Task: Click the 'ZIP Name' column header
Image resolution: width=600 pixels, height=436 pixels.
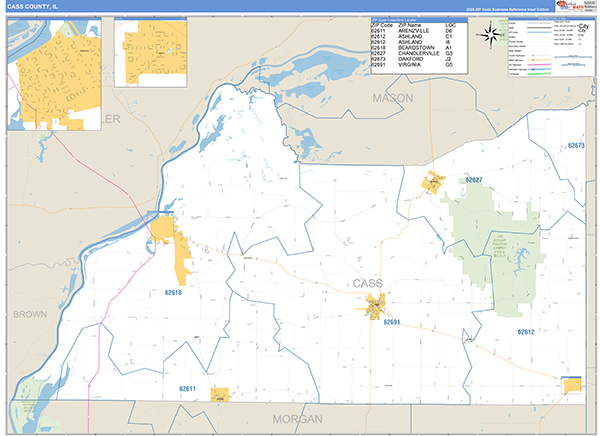Action: pos(409,25)
